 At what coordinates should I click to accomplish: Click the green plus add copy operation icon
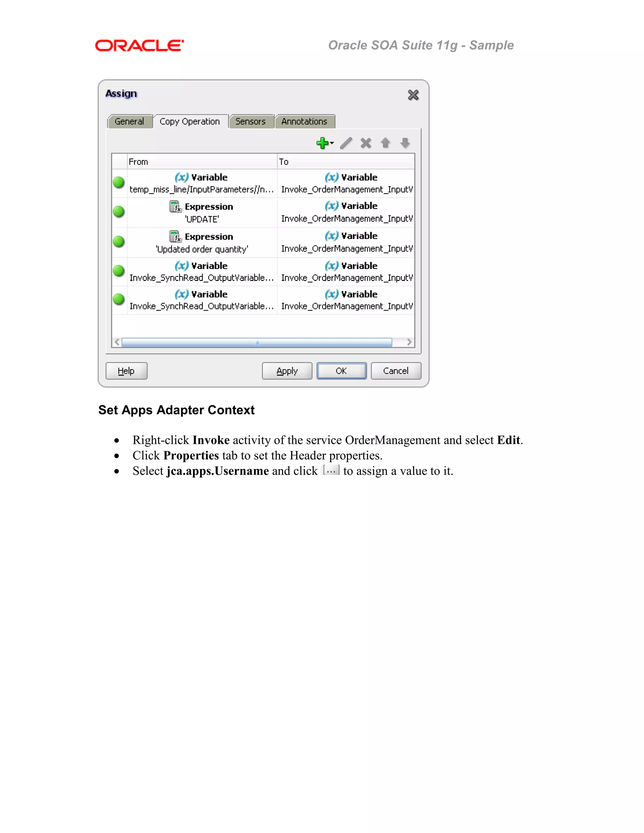tap(322, 143)
